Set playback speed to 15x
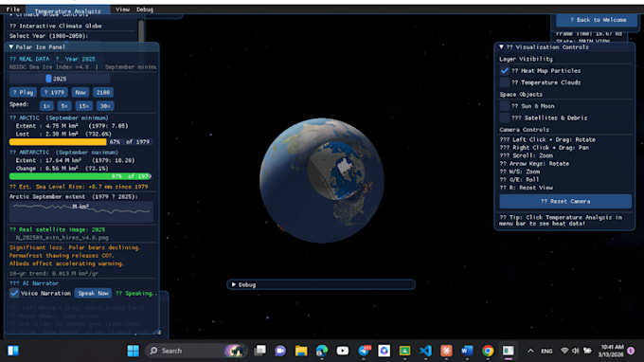The image size is (644, 362). point(83,106)
